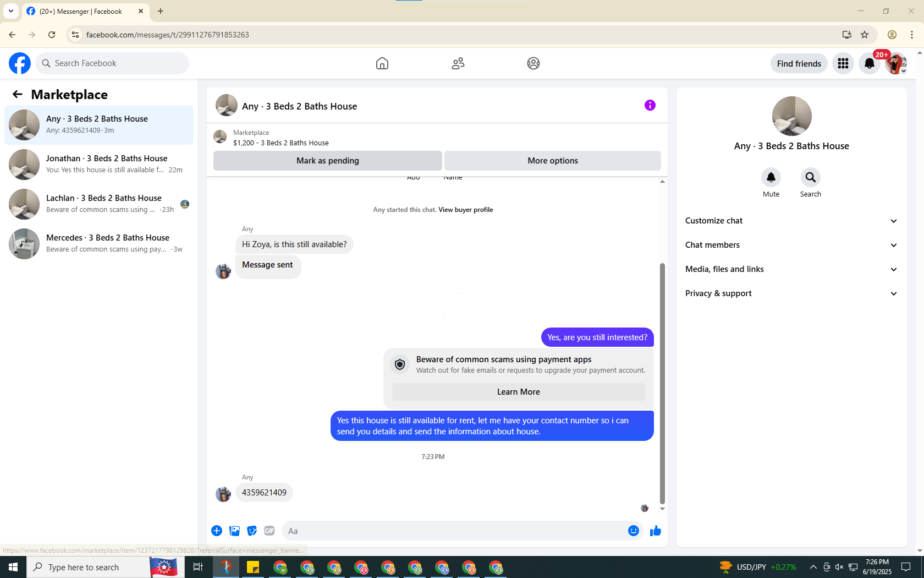Mark the listing as pending
The width and height of the screenshot is (924, 578).
pyautogui.click(x=328, y=161)
